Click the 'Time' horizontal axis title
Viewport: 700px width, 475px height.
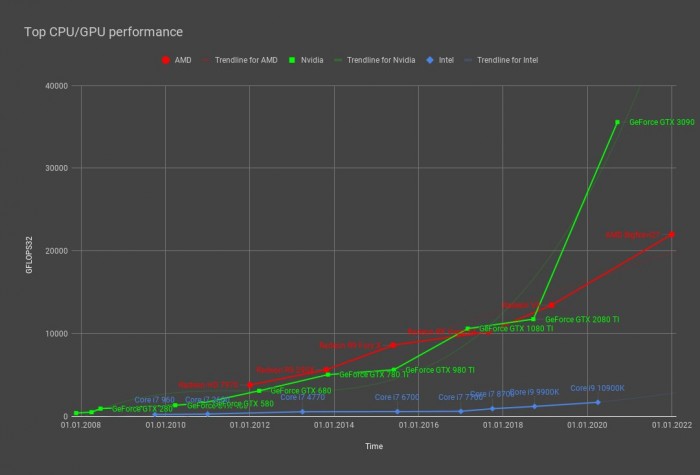(x=374, y=446)
